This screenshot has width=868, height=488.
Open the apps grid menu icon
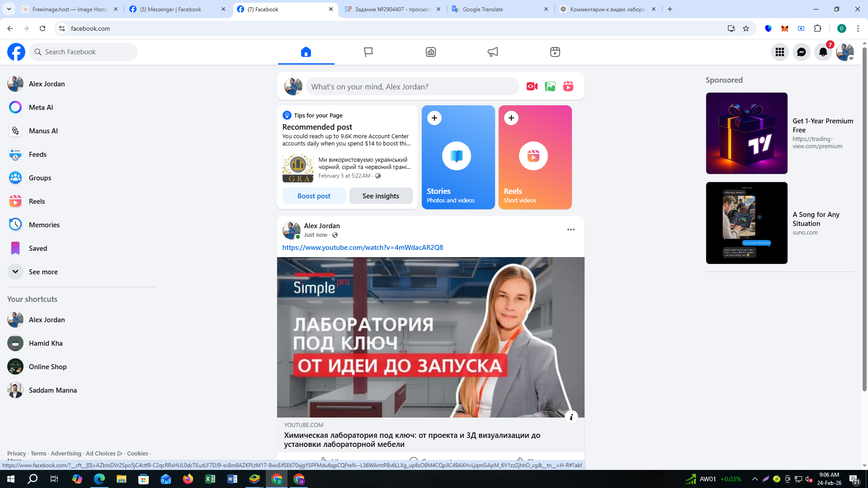pos(779,52)
